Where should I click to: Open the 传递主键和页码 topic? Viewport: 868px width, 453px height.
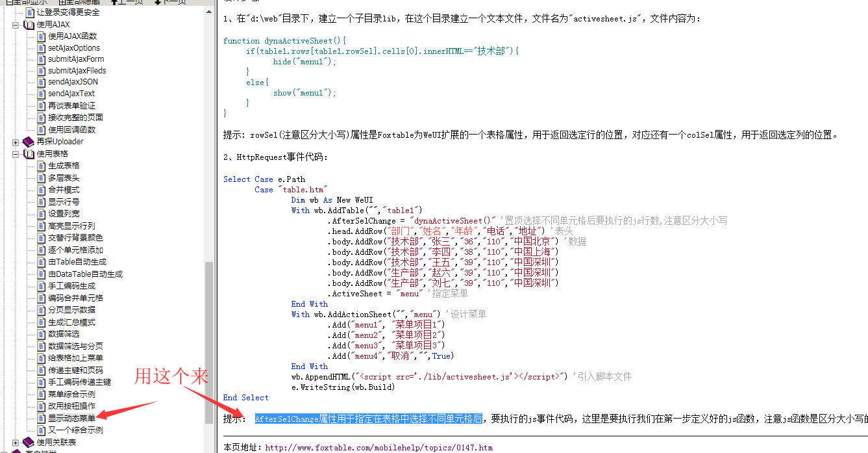point(75,370)
